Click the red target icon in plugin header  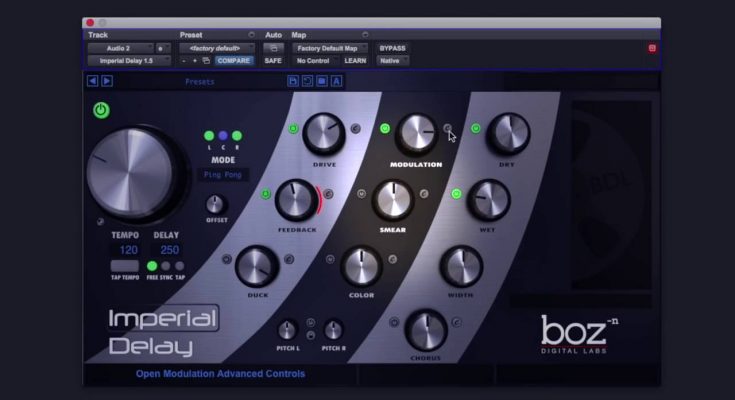(x=652, y=48)
